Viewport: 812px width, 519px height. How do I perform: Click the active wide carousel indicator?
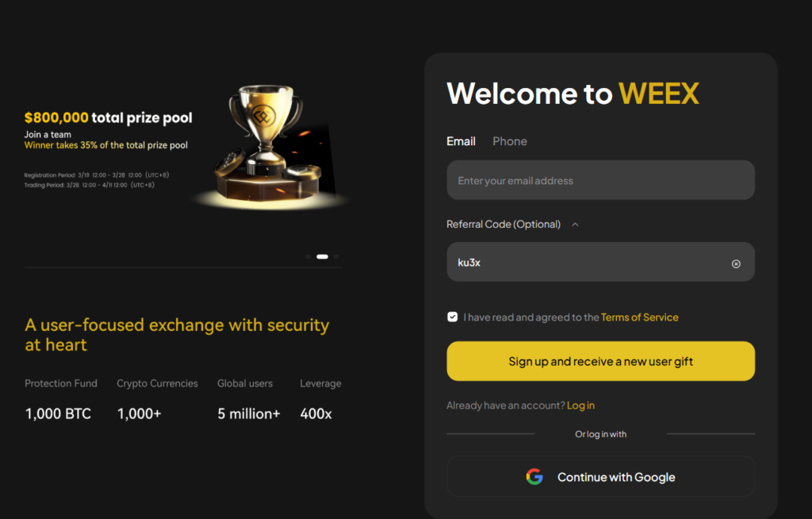pyautogui.click(x=322, y=256)
